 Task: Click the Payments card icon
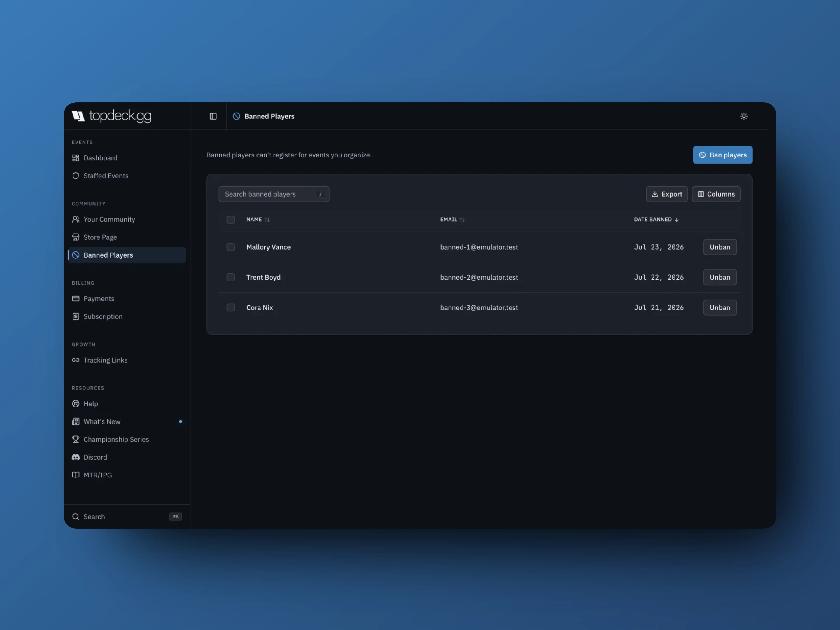(76, 298)
